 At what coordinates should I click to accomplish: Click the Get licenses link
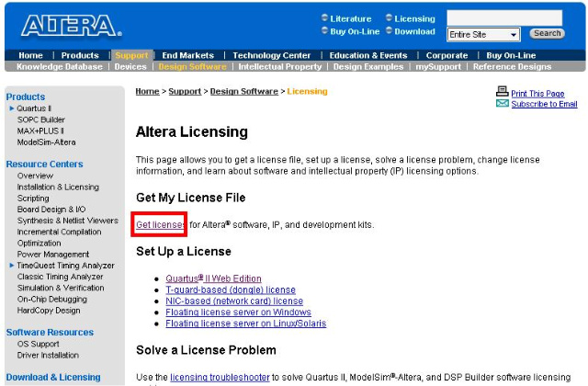(160, 224)
